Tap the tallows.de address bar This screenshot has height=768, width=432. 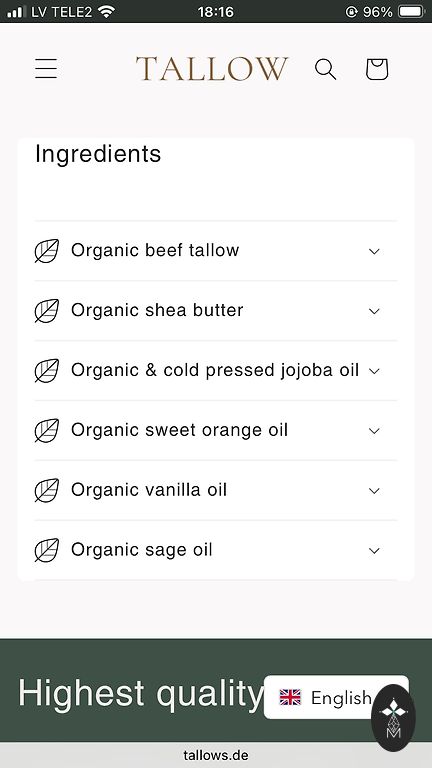pyautogui.click(x=216, y=755)
